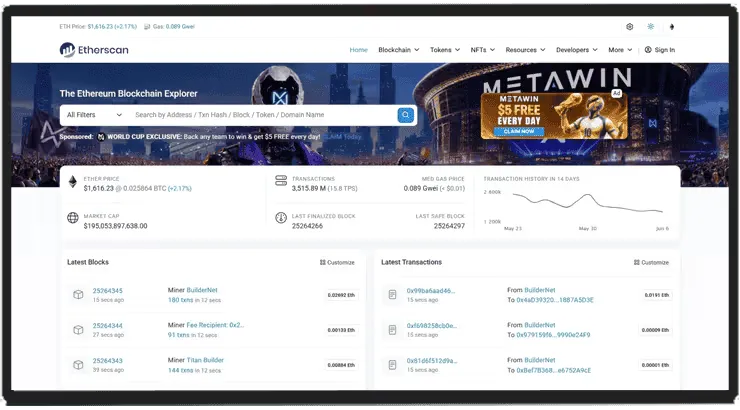Open block 25264343

(x=108, y=360)
